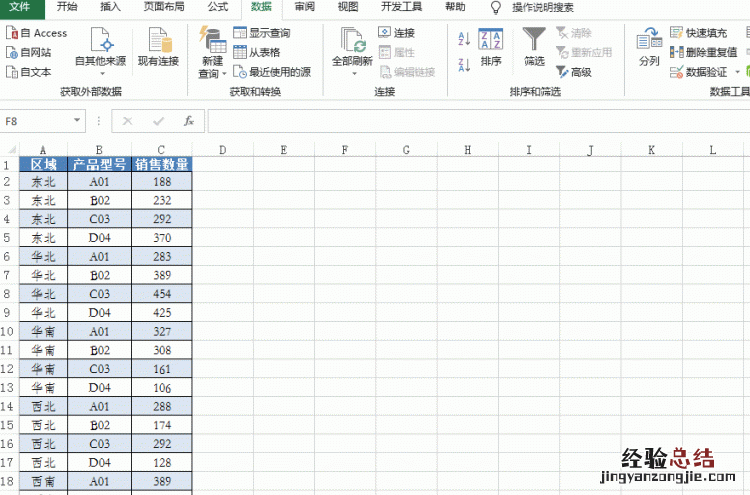Expand the 全部刷新 dropdown arrow
This screenshot has height=495, width=750.
pos(354,74)
